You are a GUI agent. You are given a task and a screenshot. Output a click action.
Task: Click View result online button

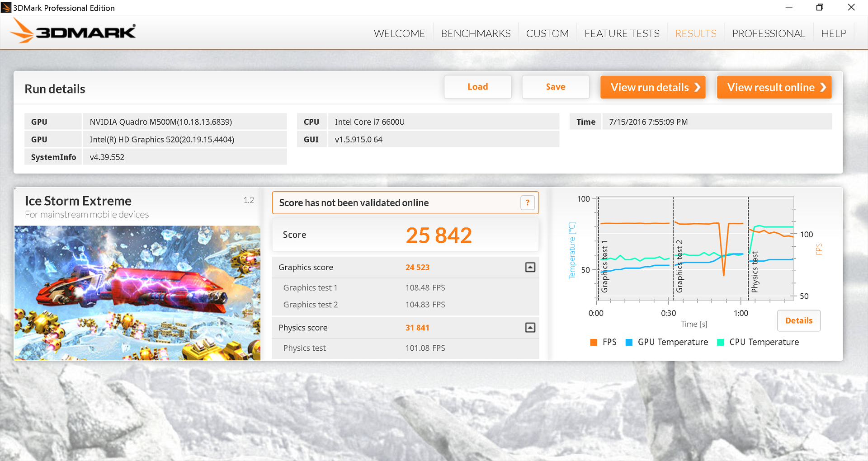coord(774,87)
